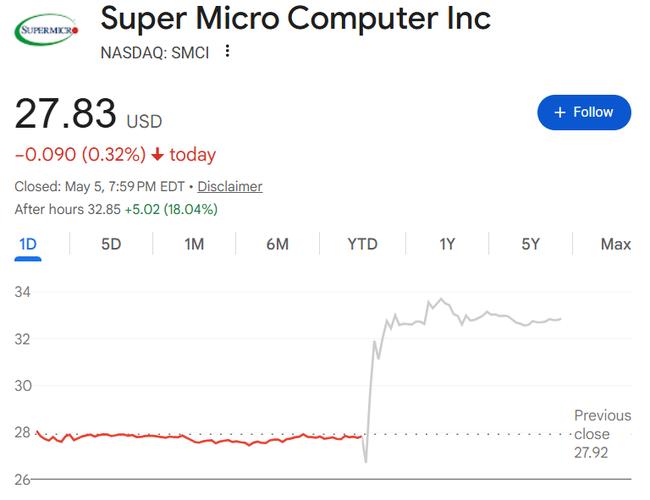
Task: Select the 6M time range
Action: 277,244
